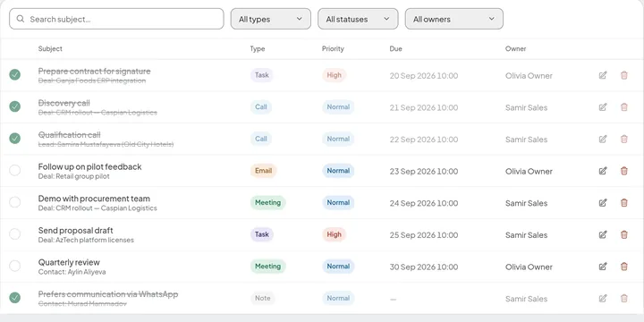Edit the Prefers communication via WhatsApp note
The image size is (644, 322).
pyautogui.click(x=603, y=298)
